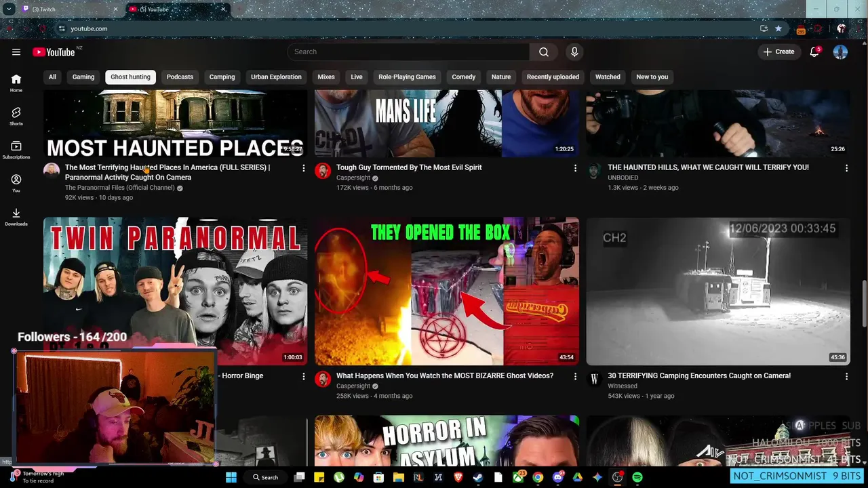868x488 pixels.
Task: Click the YouTube search input field
Action: tap(408, 52)
